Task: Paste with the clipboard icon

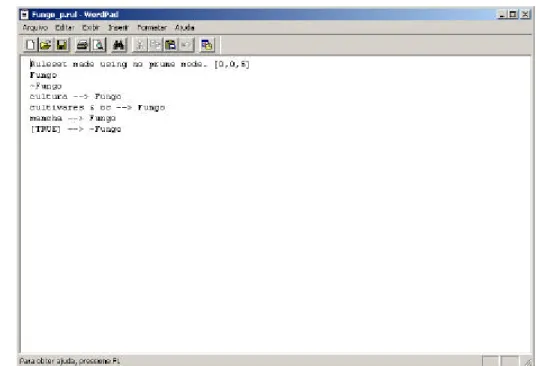Action: tap(171, 45)
